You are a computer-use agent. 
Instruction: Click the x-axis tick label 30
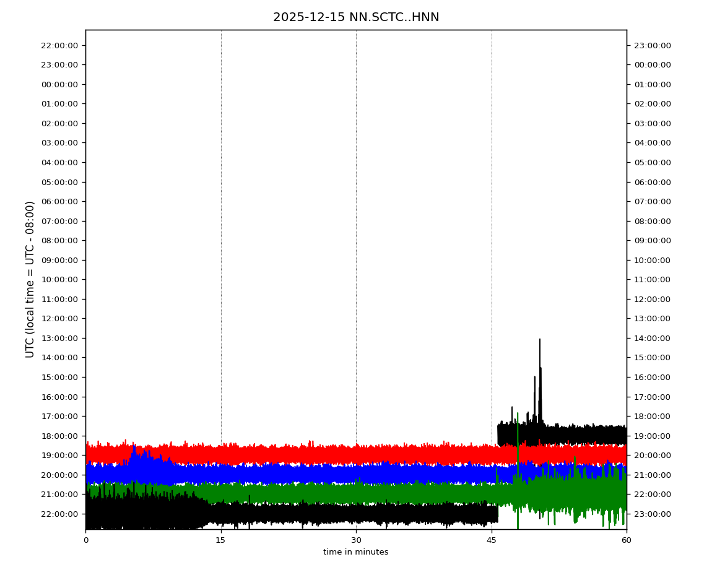pyautogui.click(x=356, y=540)
